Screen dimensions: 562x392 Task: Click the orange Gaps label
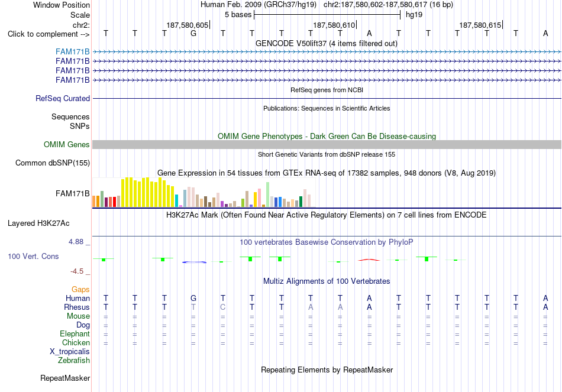point(80,289)
